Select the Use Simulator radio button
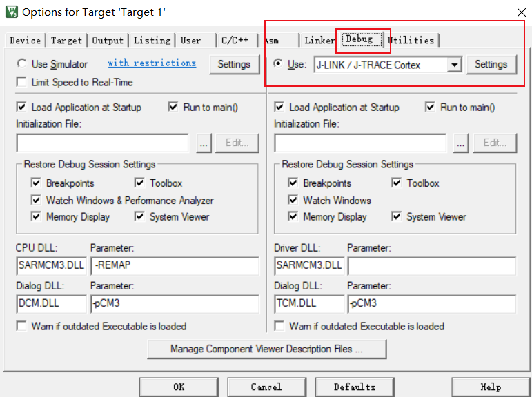This screenshot has width=532, height=397. click(x=21, y=63)
